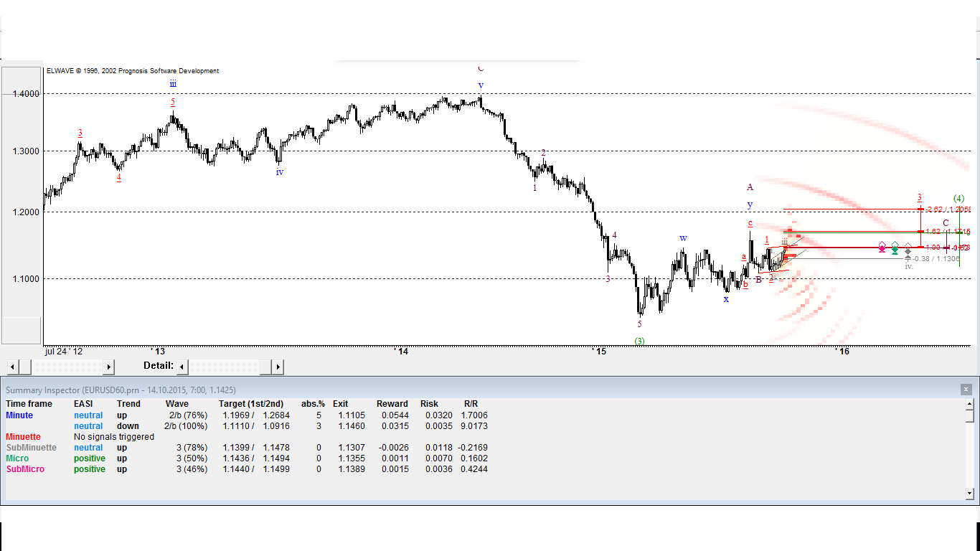Click the '16 year axis label
Viewport: 980px width, 551px height.
point(842,352)
